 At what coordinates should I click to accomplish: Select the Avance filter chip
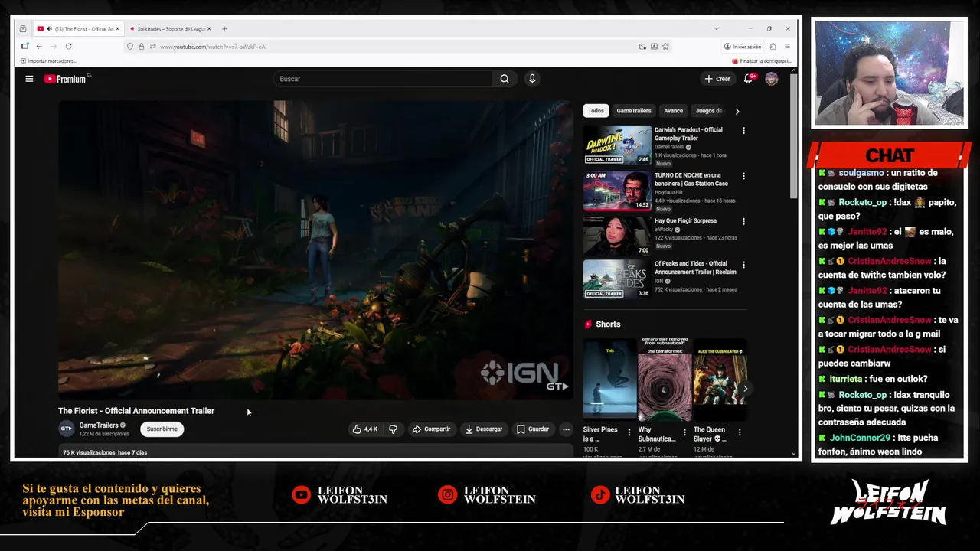click(x=674, y=111)
